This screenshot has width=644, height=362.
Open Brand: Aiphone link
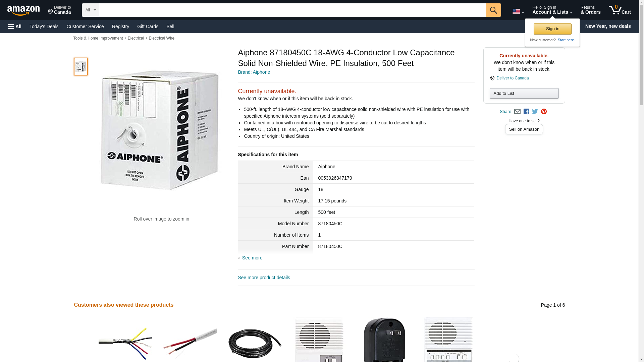[254, 72]
